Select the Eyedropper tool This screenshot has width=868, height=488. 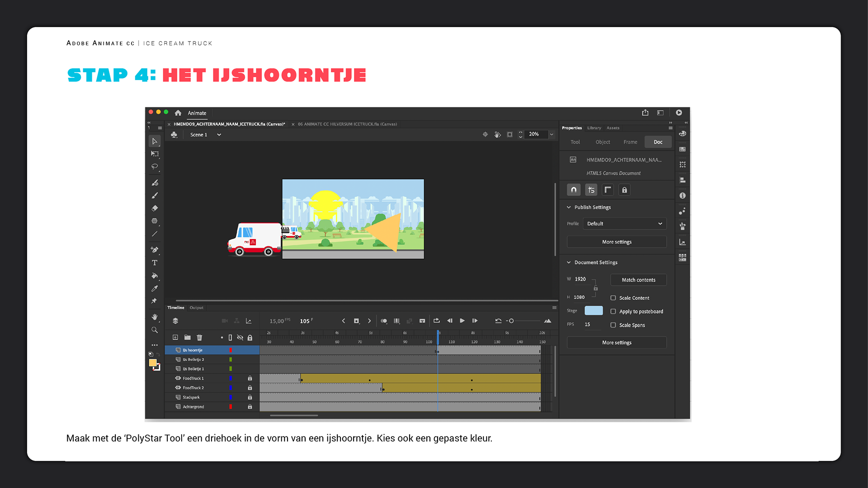(155, 288)
